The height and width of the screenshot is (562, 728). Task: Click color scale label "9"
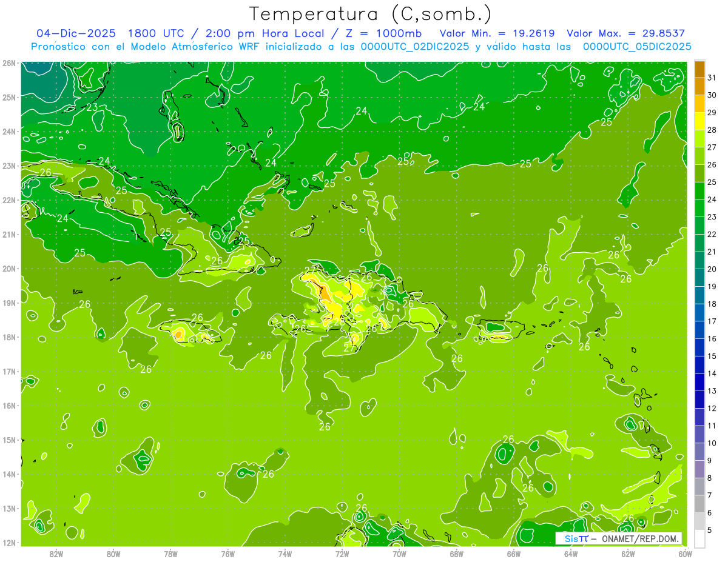tap(710, 460)
